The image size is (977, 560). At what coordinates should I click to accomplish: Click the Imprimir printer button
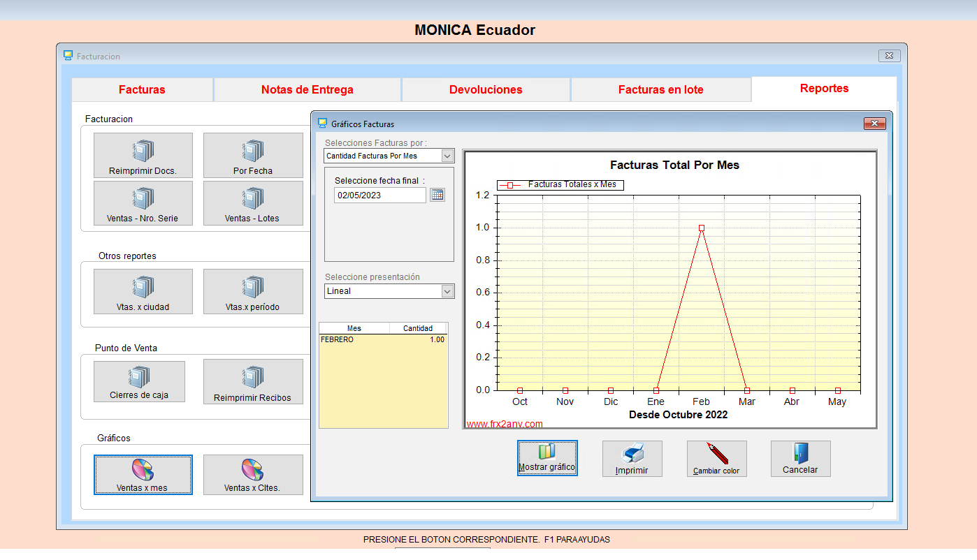pyautogui.click(x=632, y=459)
